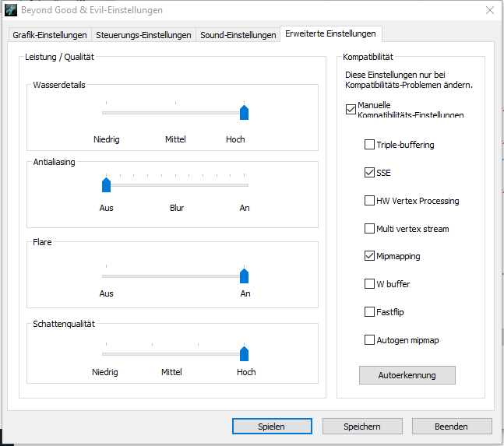Click Niedrig label under Wasserdetails
Screen dimensions: 504x446
click(x=107, y=139)
